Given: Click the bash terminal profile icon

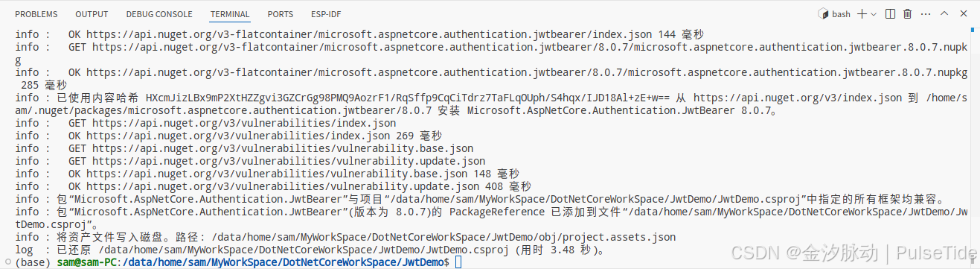Looking at the screenshot, I should click(x=823, y=14).
